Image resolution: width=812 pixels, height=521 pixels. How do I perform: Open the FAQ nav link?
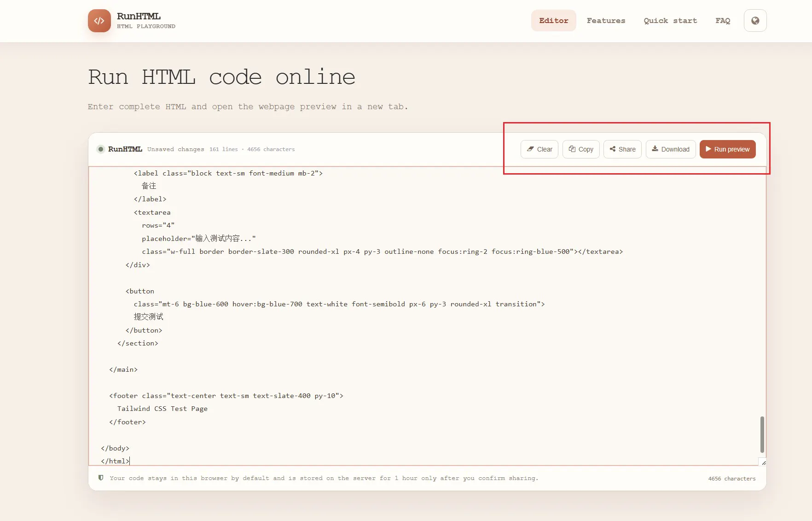click(x=723, y=21)
